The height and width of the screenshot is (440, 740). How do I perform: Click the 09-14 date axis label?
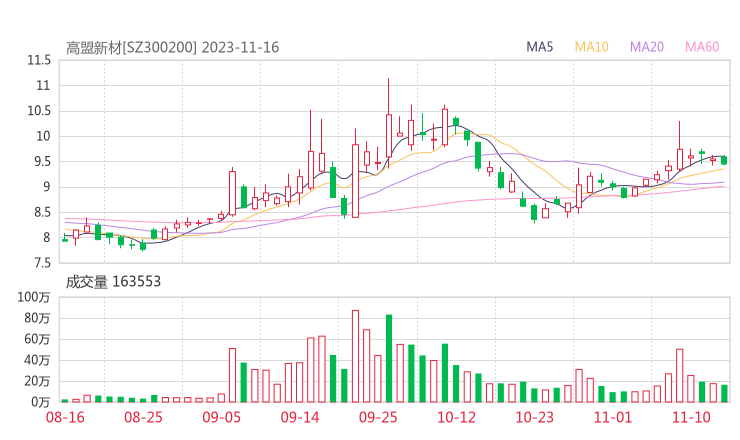click(300, 417)
